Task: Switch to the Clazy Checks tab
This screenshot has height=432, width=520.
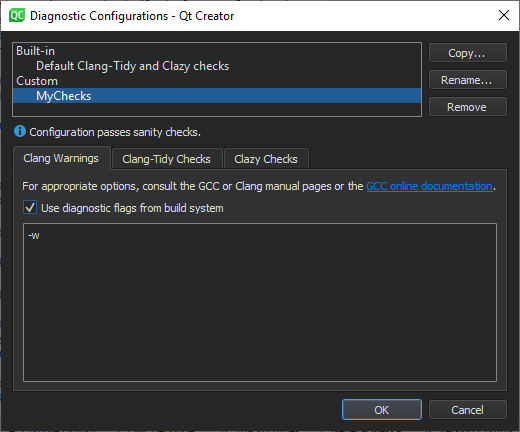Action: tap(266, 159)
